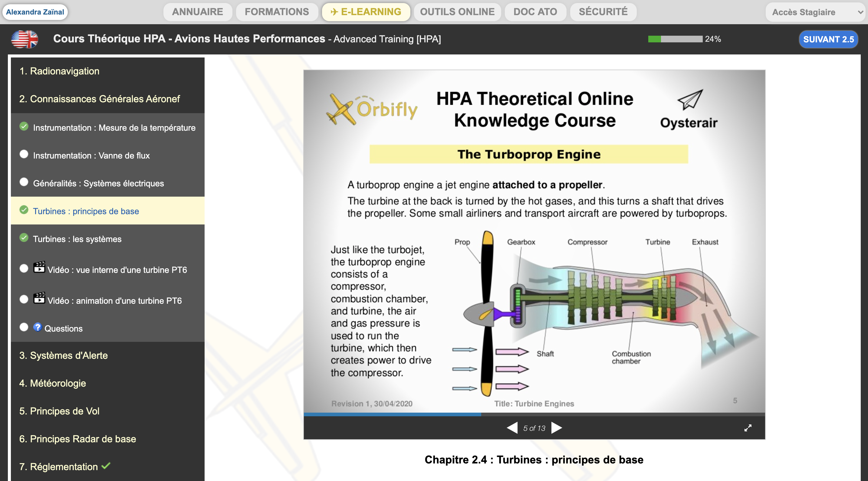Click the Alexandra Zaïnal user button
This screenshot has height=481, width=868.
pos(35,12)
